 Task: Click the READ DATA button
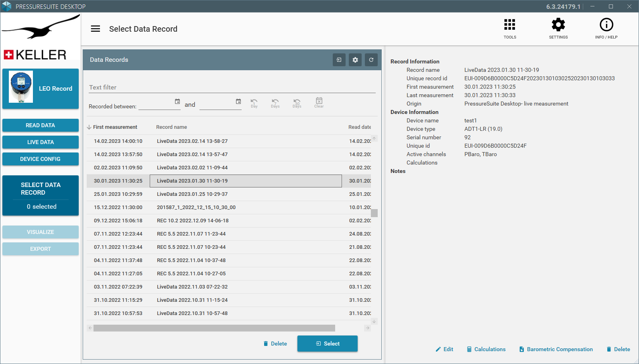pos(41,125)
